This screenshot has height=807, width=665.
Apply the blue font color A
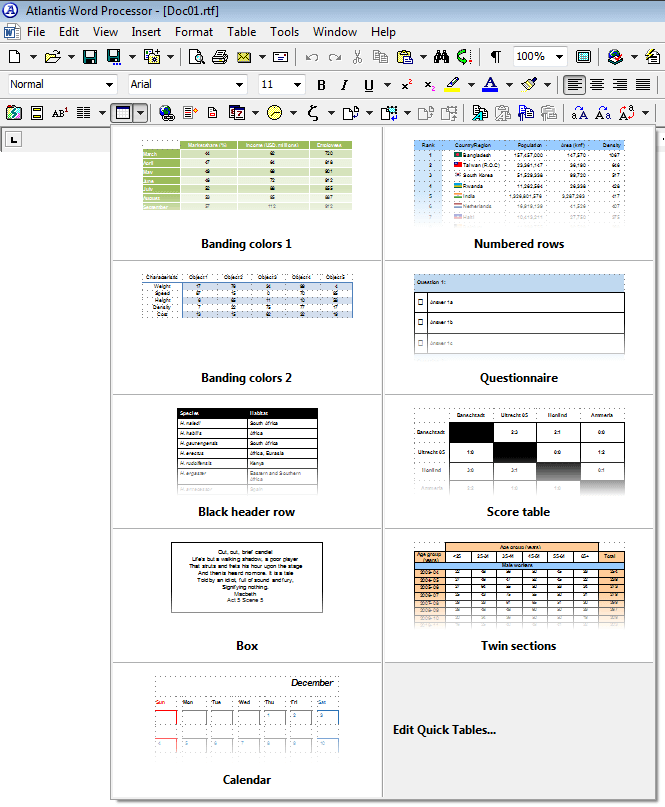490,84
